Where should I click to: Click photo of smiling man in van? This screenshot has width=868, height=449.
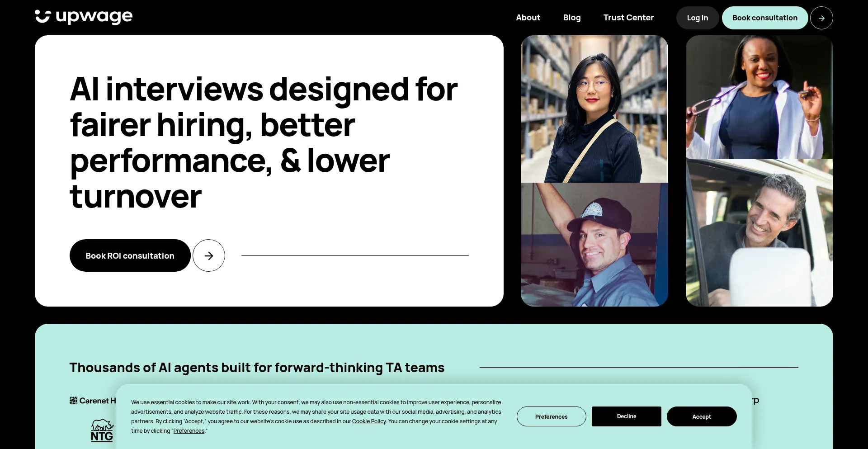759,233
